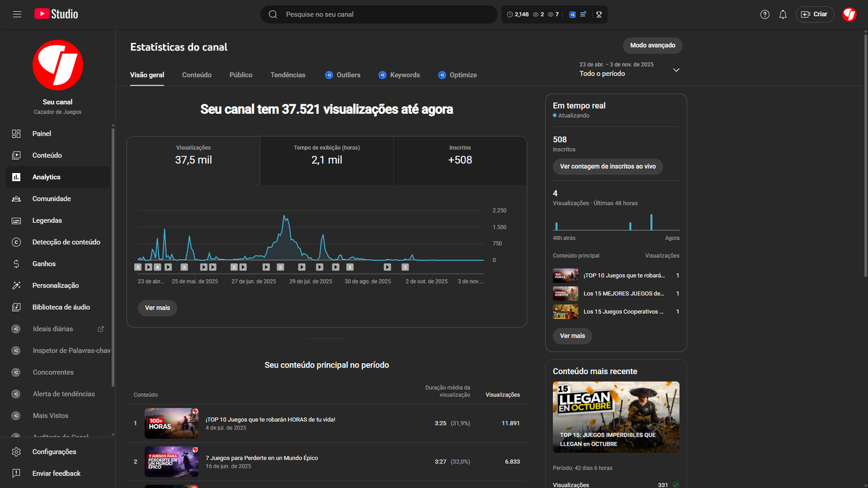Open the notifications bell
Viewport: 868px width, 488px height.
click(x=783, y=15)
